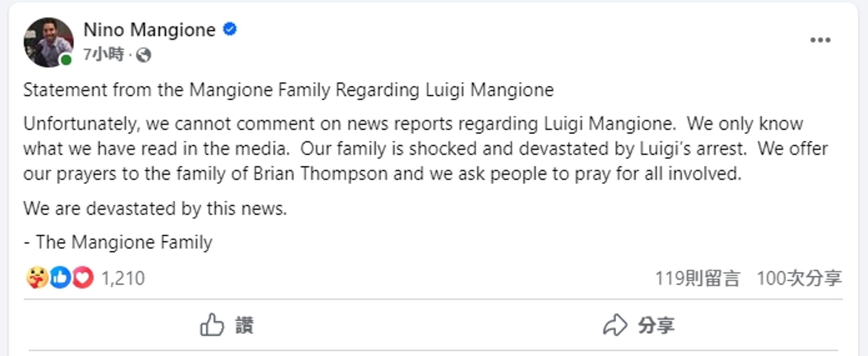Click the '- The Mangione Family' signature line
The width and height of the screenshot is (868, 356).
tap(118, 242)
